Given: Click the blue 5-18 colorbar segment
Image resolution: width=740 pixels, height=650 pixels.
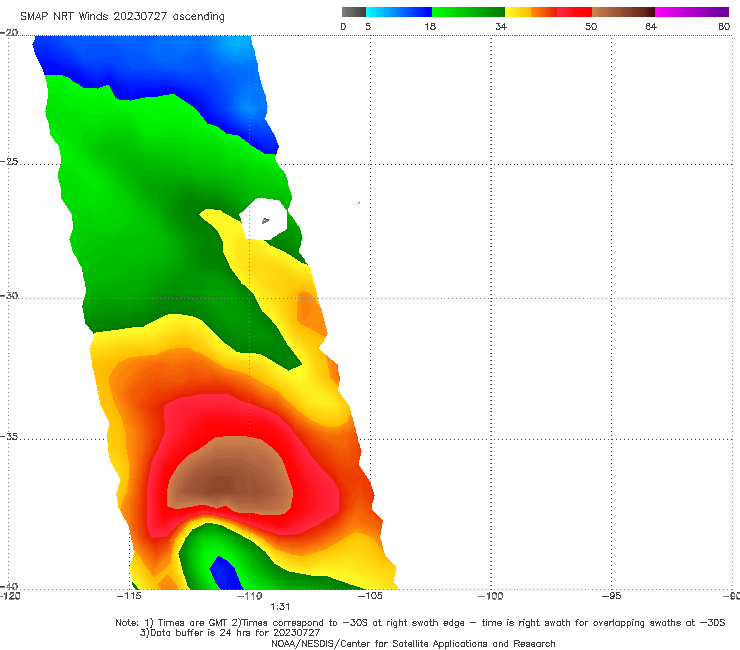Looking at the screenshot, I should 399,12.
